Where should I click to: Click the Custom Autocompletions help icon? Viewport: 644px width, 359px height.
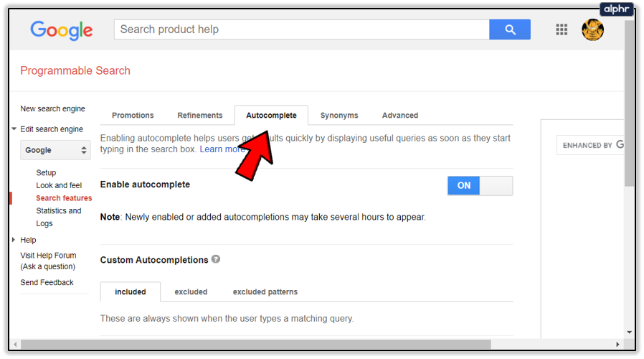tap(216, 259)
